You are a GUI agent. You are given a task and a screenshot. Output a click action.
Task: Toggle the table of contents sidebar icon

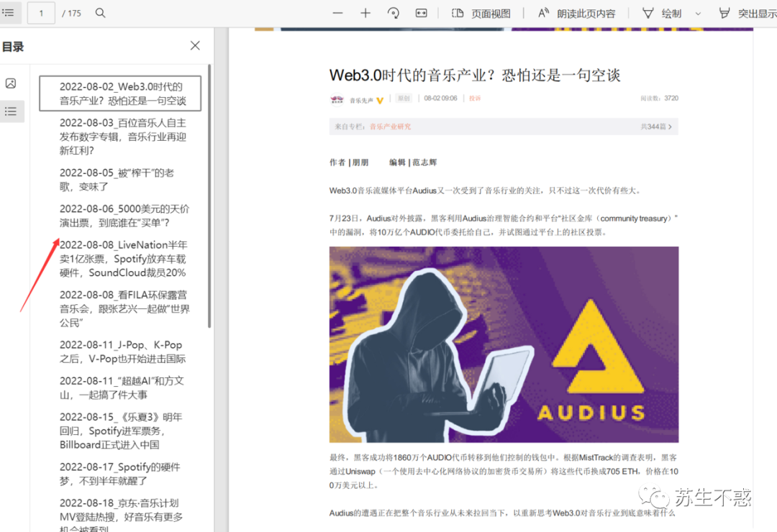click(9, 13)
